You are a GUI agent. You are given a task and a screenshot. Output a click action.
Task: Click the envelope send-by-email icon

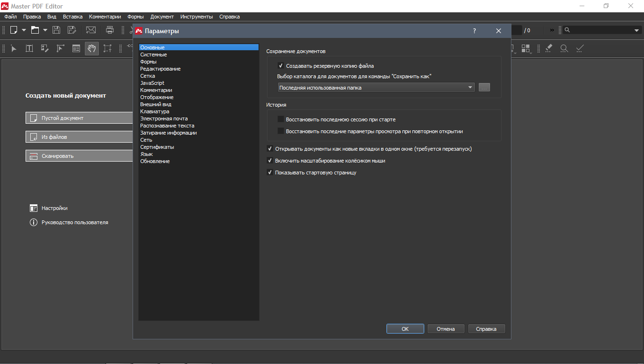(91, 30)
